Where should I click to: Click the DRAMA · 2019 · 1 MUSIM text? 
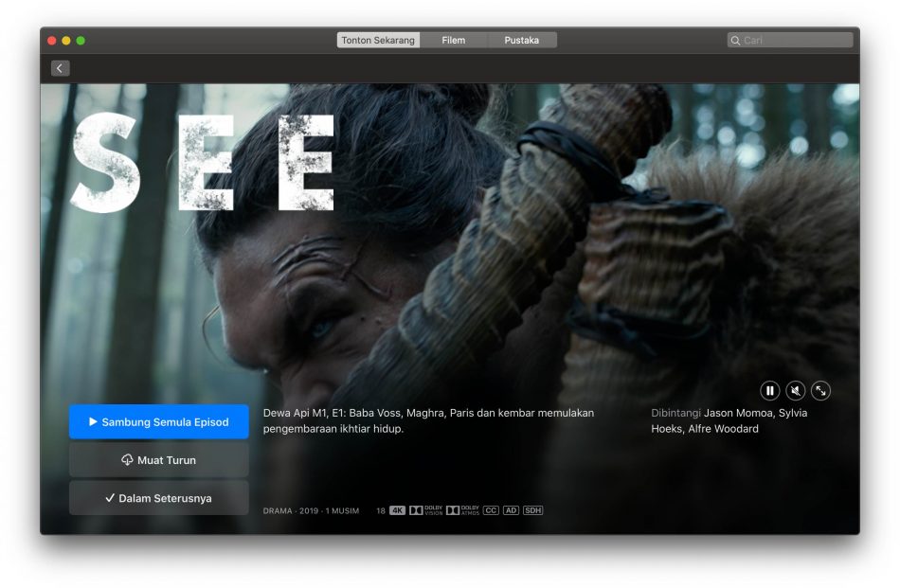click(x=311, y=510)
